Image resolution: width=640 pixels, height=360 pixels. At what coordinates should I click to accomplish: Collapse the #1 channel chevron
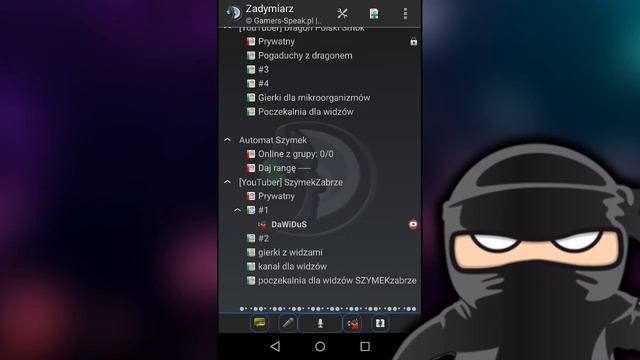(x=238, y=210)
